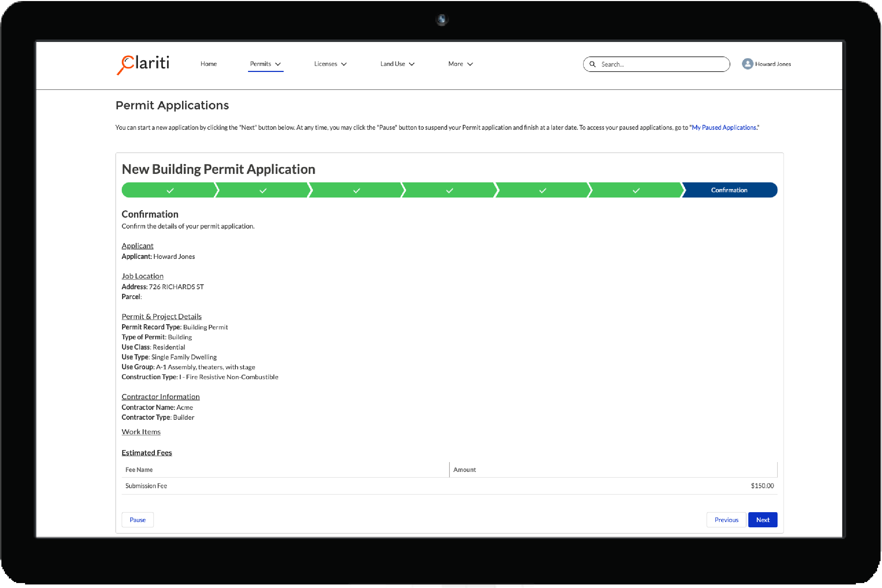Click the Pause button
Image resolution: width=882 pixels, height=588 pixels.
[138, 520]
